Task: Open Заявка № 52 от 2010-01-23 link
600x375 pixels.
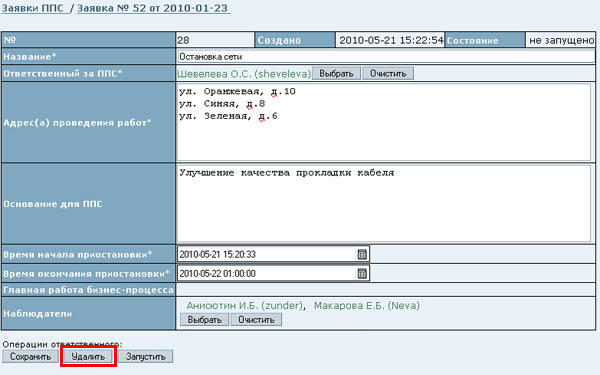Action: 153,8
